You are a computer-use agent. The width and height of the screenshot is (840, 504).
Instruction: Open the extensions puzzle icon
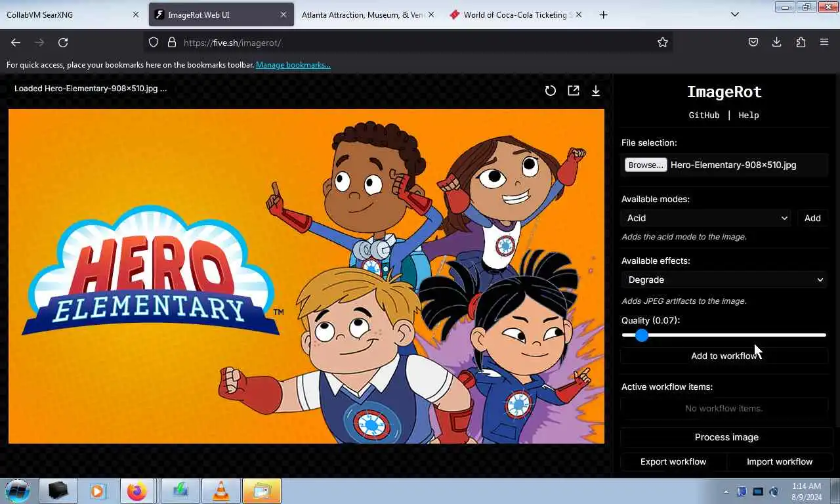pos(801,42)
